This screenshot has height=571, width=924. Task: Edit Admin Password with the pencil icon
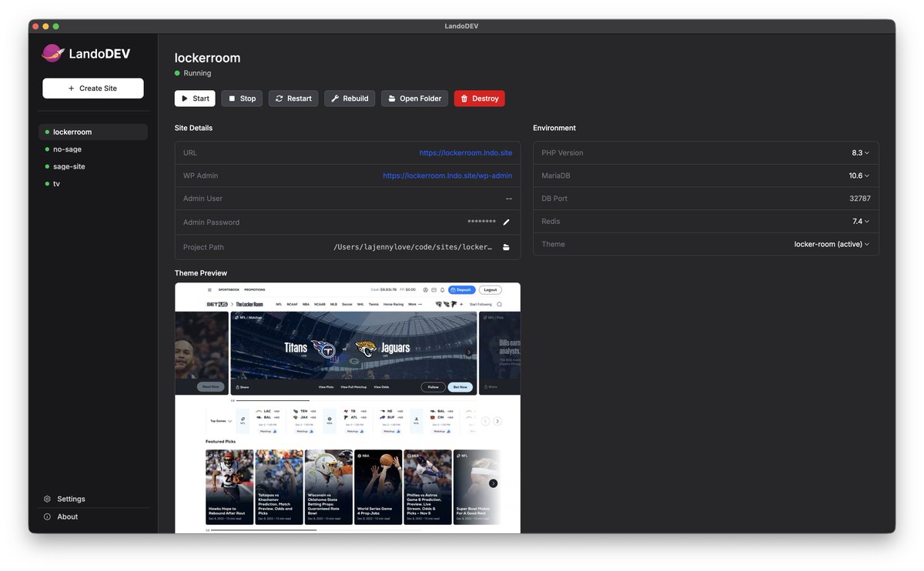click(x=505, y=221)
